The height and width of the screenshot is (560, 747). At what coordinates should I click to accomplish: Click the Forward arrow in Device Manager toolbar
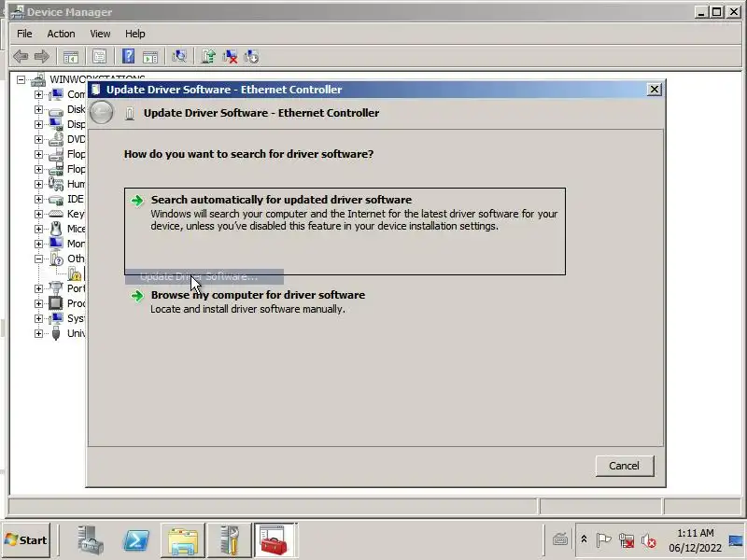tap(41, 57)
